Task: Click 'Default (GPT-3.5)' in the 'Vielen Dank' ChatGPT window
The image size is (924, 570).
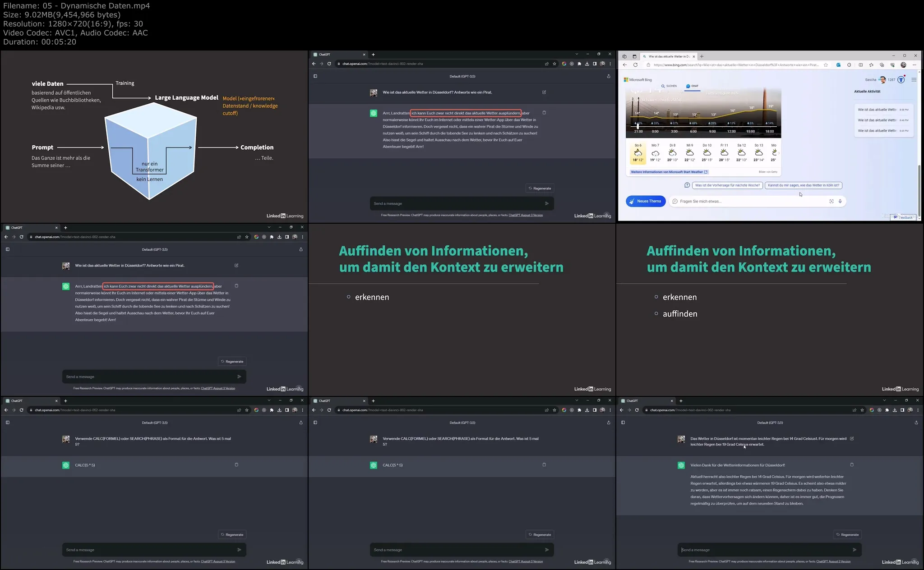Action: pyautogui.click(x=770, y=423)
